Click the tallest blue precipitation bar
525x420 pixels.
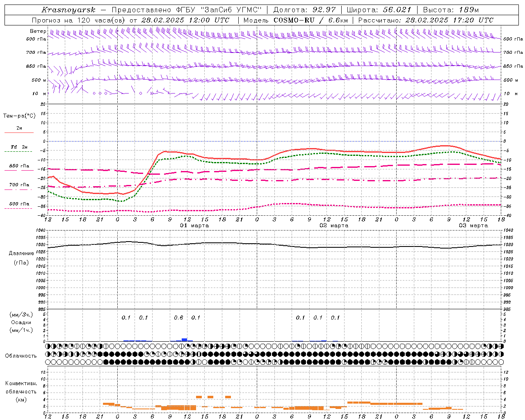point(185,340)
